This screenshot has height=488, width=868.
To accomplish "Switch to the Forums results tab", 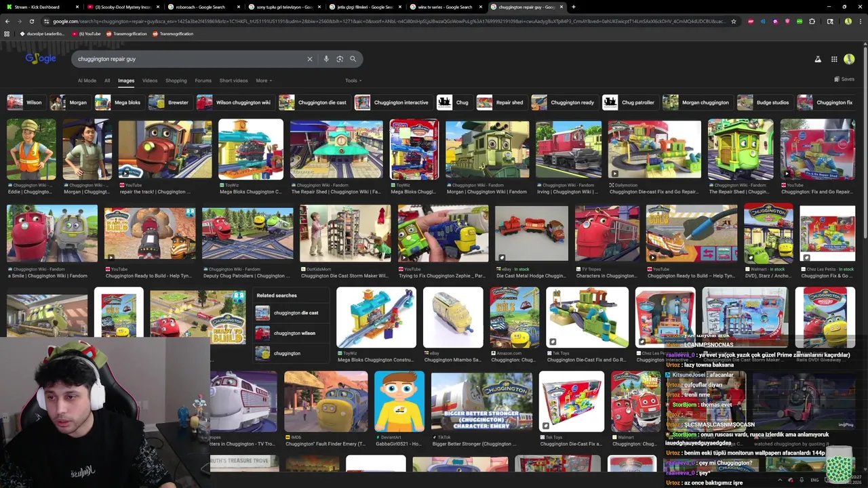I will [203, 81].
